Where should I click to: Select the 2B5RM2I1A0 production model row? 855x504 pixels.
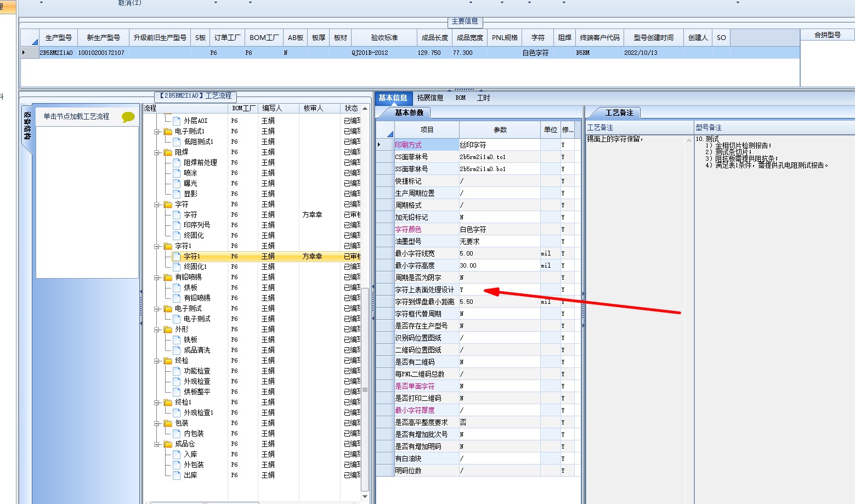coord(410,53)
